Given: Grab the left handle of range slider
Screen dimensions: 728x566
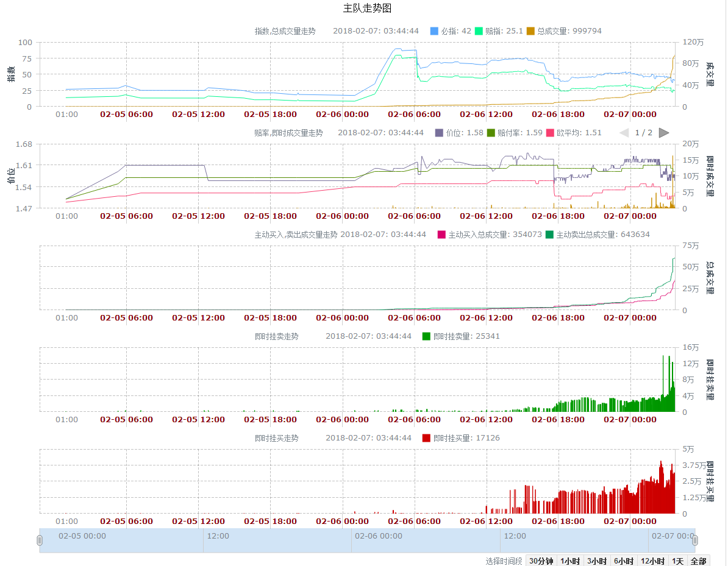Looking at the screenshot, I should tap(40, 540).
